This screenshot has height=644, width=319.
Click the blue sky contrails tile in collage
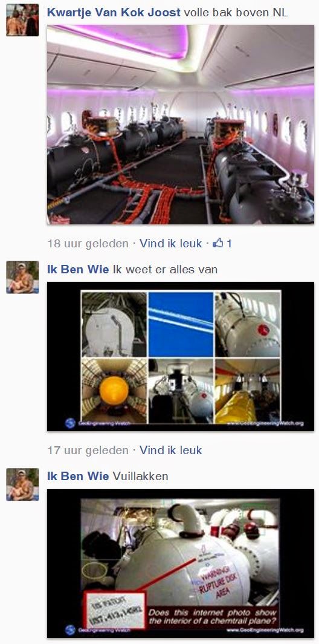click(x=181, y=324)
